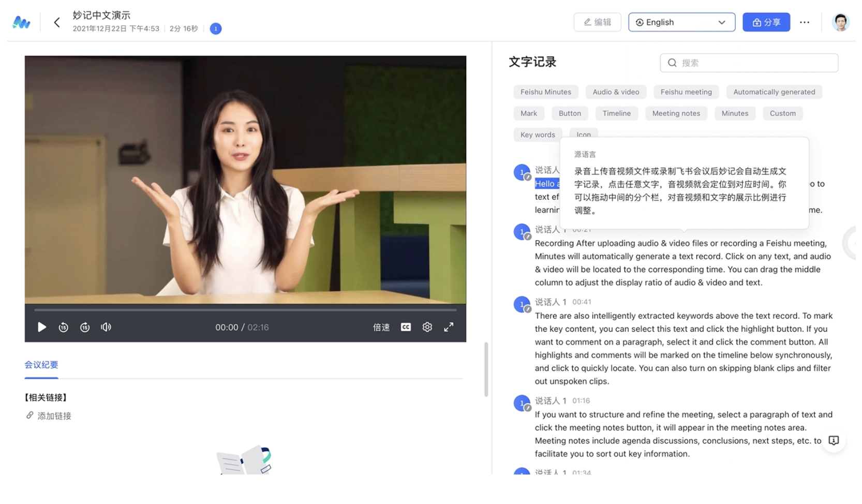Select the Meeting notes keyword tag
Viewport: 862px width, 504px height.
point(676,113)
